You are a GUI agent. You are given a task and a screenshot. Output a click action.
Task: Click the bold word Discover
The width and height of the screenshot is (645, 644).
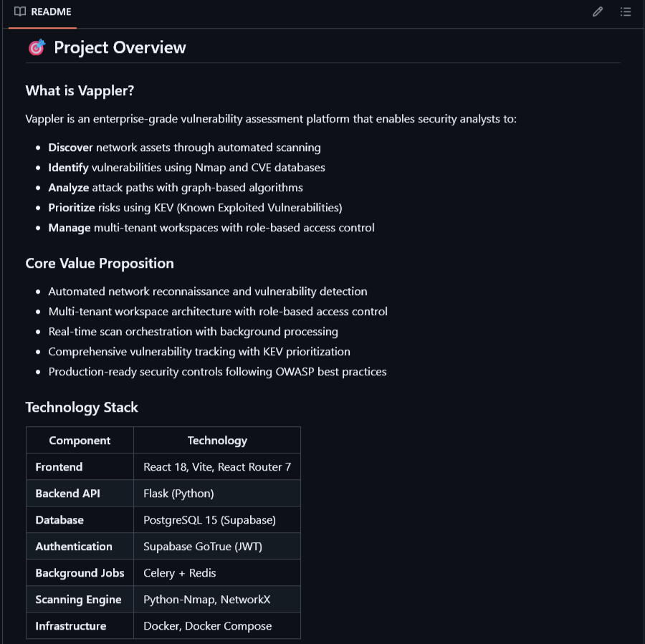pos(70,148)
